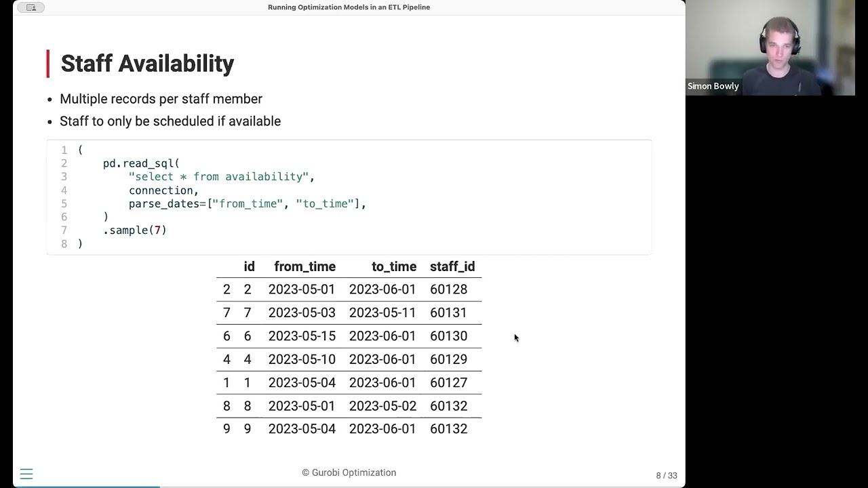Click the from_time column header
Viewport: 868px width, 488px height.
(x=304, y=266)
